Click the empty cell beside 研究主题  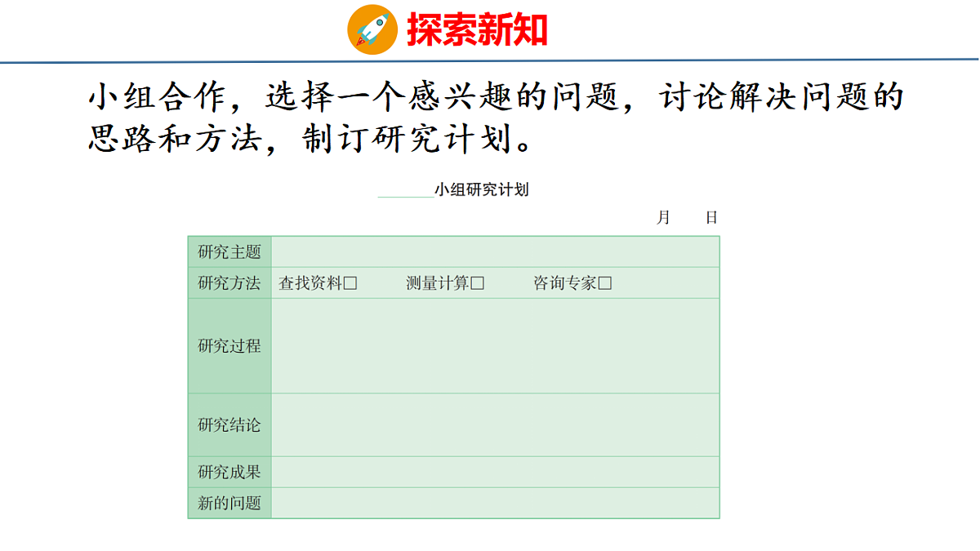(495, 252)
